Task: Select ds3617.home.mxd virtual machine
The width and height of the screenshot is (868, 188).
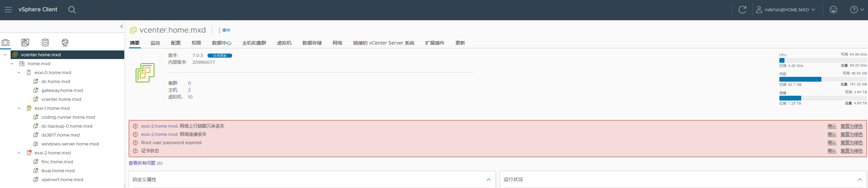Action: click(60, 135)
